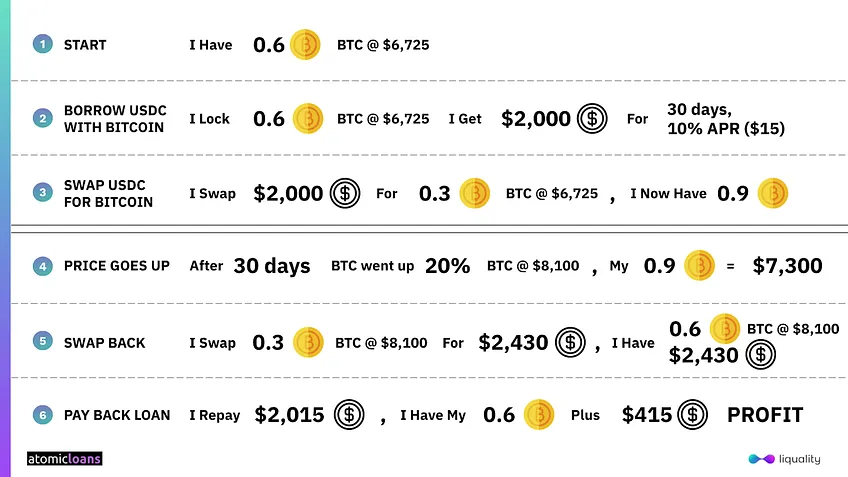Image resolution: width=848 pixels, height=477 pixels.
Task: Click the USDC dollar icon beside $2,000 I Get
Action: point(592,118)
